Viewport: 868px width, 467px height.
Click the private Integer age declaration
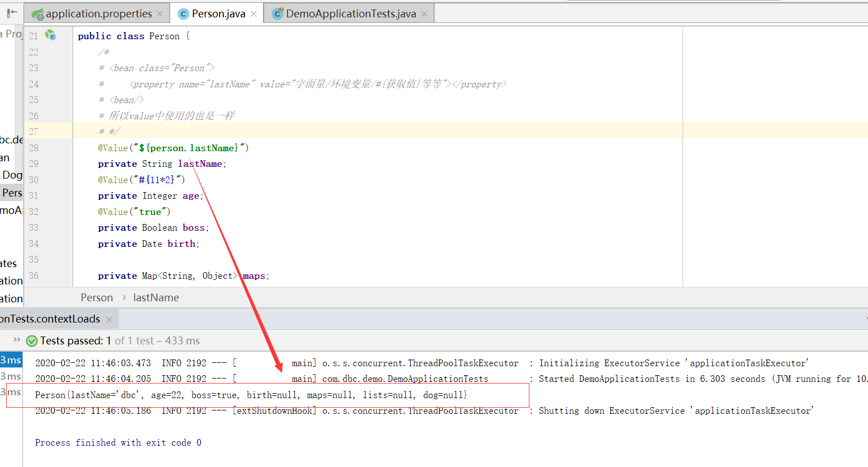151,196
